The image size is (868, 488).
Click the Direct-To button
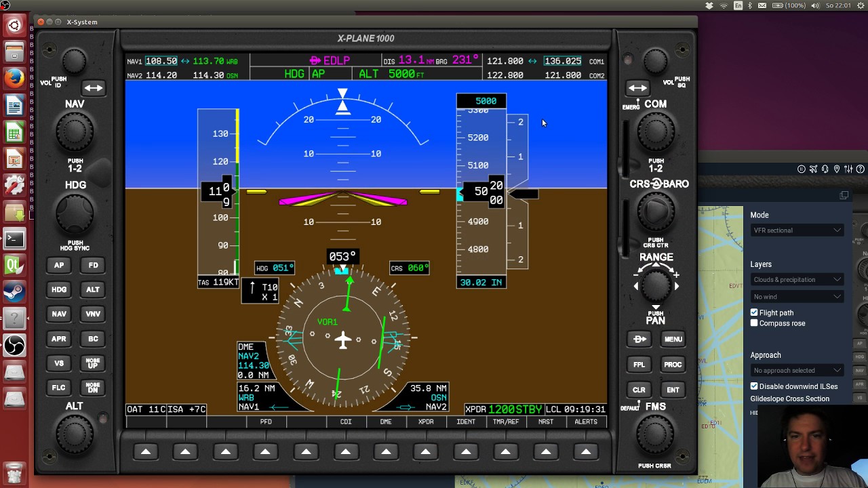pos(639,339)
